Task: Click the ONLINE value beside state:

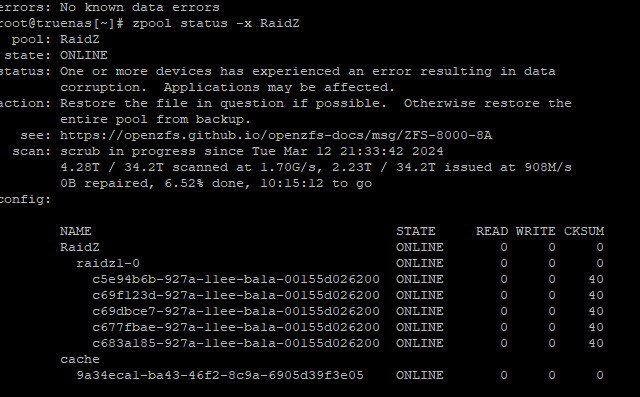Action: point(84,55)
